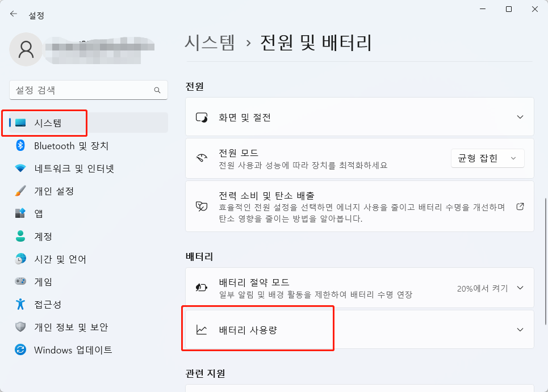Open the 전원 모드 균형 잡힌 dropdown
The height and width of the screenshot is (392, 548).
[x=487, y=158]
